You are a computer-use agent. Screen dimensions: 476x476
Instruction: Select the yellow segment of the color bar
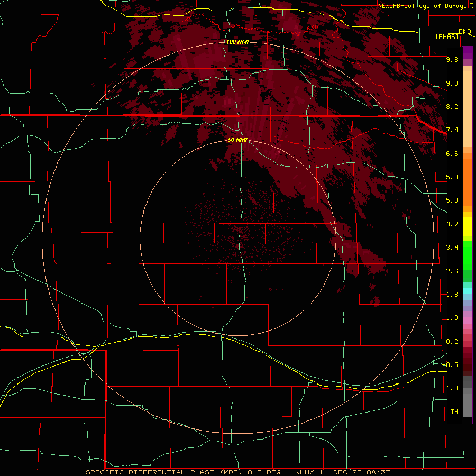467,226
